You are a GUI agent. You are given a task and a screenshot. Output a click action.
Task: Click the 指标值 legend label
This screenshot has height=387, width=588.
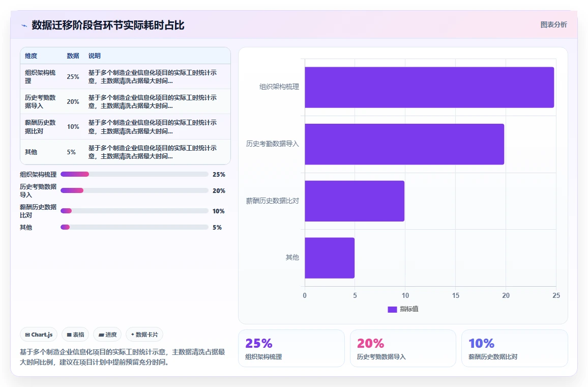click(x=409, y=309)
